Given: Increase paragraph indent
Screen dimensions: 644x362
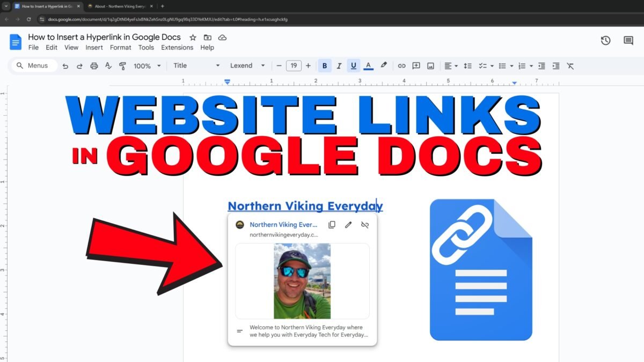Looking at the screenshot, I should [556, 66].
